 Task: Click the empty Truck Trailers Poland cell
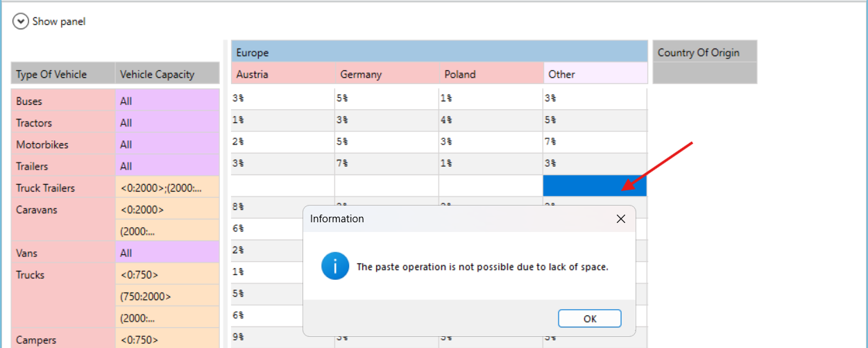coord(491,185)
